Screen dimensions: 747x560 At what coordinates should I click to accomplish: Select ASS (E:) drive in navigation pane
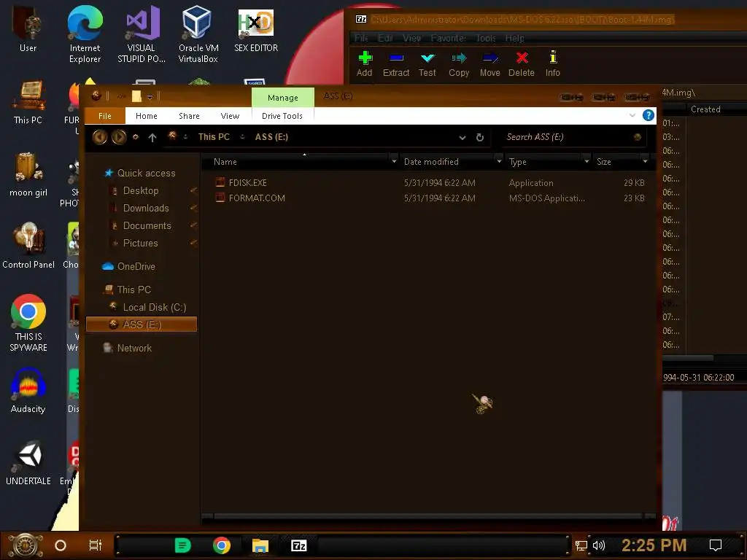click(142, 324)
